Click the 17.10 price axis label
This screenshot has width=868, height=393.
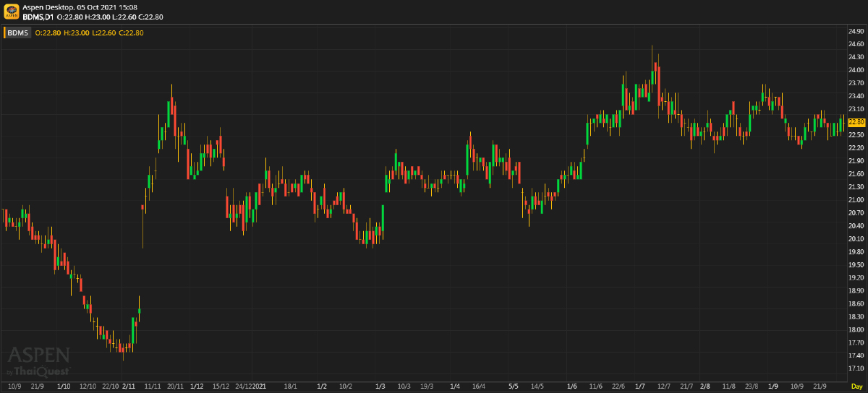click(x=856, y=368)
